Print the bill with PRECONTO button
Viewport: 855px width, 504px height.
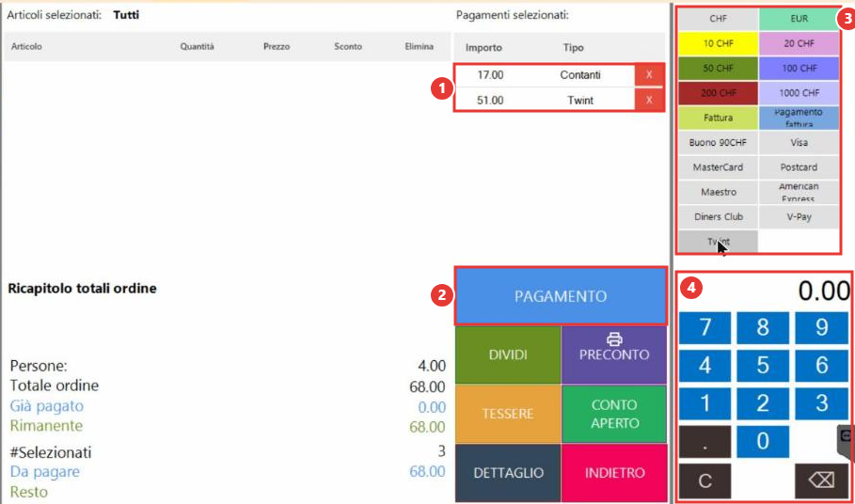[614, 354]
